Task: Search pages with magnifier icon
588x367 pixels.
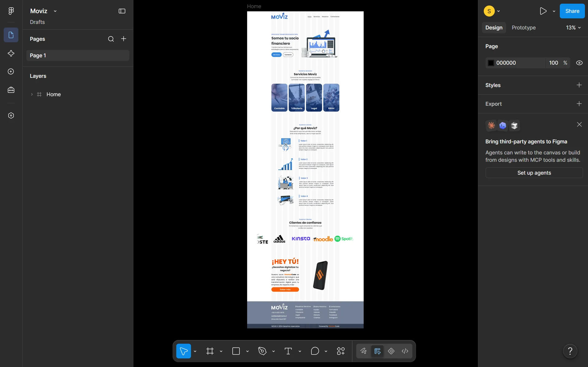Action: click(111, 39)
